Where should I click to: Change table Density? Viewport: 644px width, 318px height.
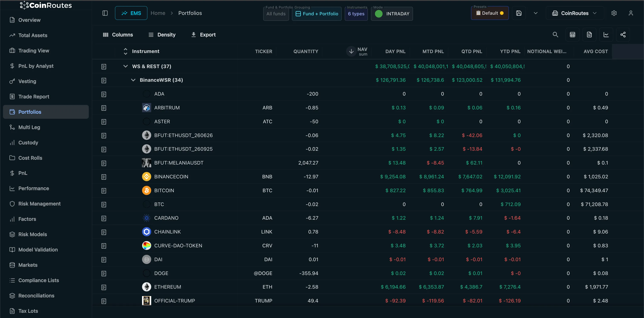coord(162,35)
